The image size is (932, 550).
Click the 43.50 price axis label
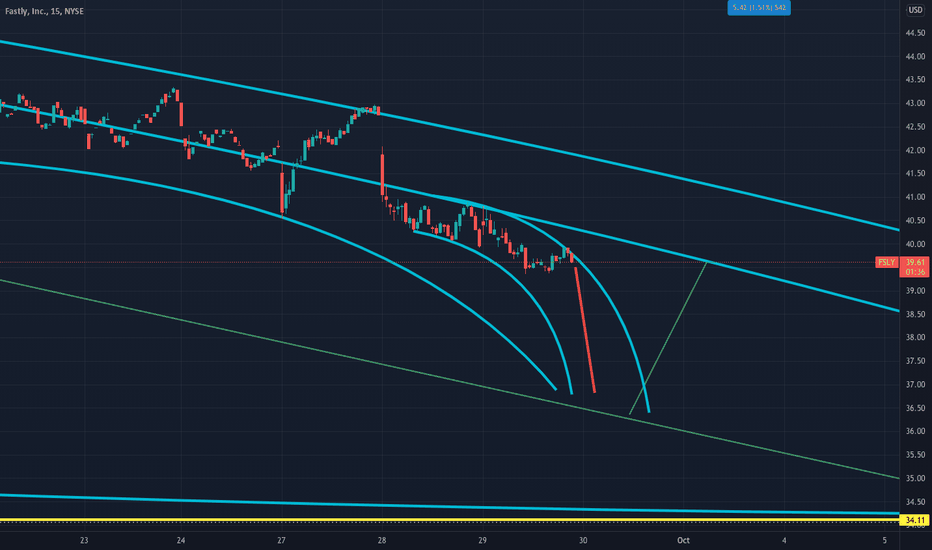(x=915, y=80)
